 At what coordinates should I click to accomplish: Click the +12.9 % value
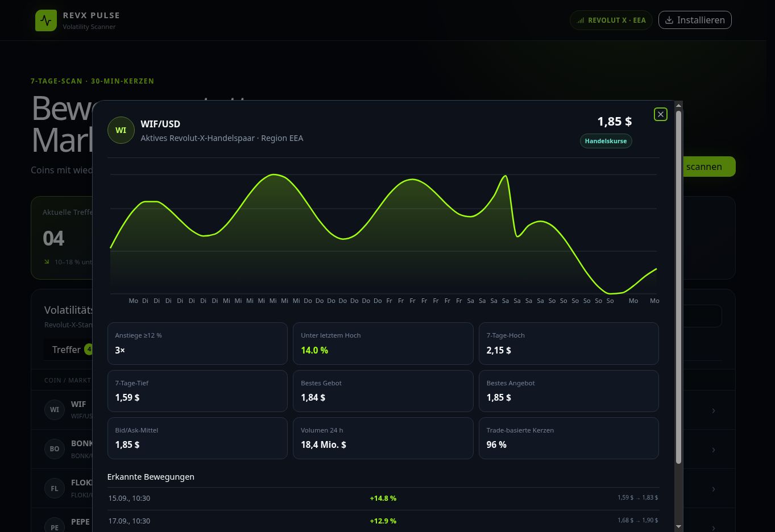pos(383,521)
